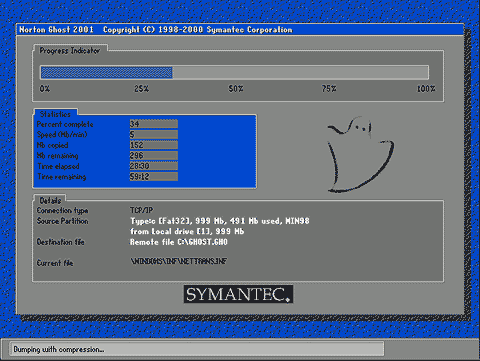Click the Mb copied label
The height and width of the screenshot is (361, 480).
(x=52, y=145)
